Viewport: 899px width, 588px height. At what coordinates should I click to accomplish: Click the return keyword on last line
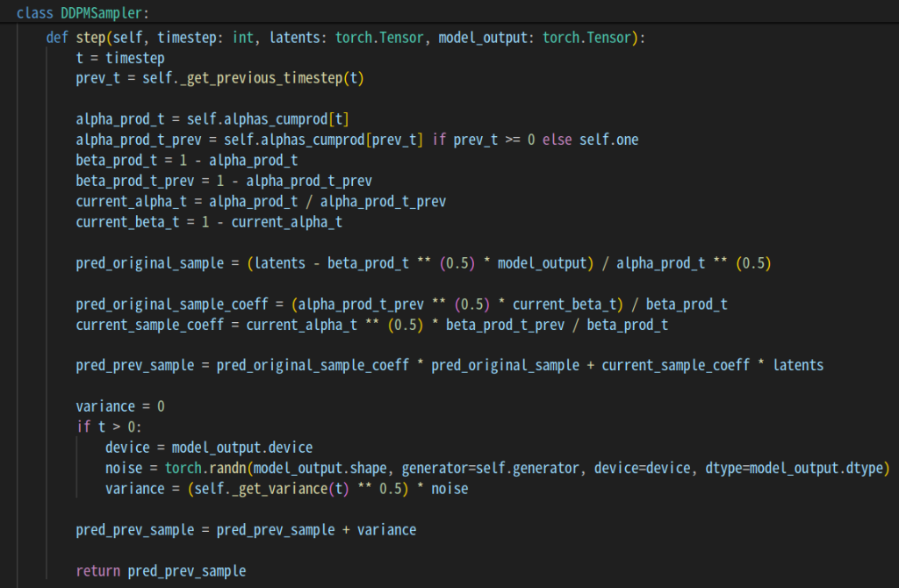click(98, 570)
